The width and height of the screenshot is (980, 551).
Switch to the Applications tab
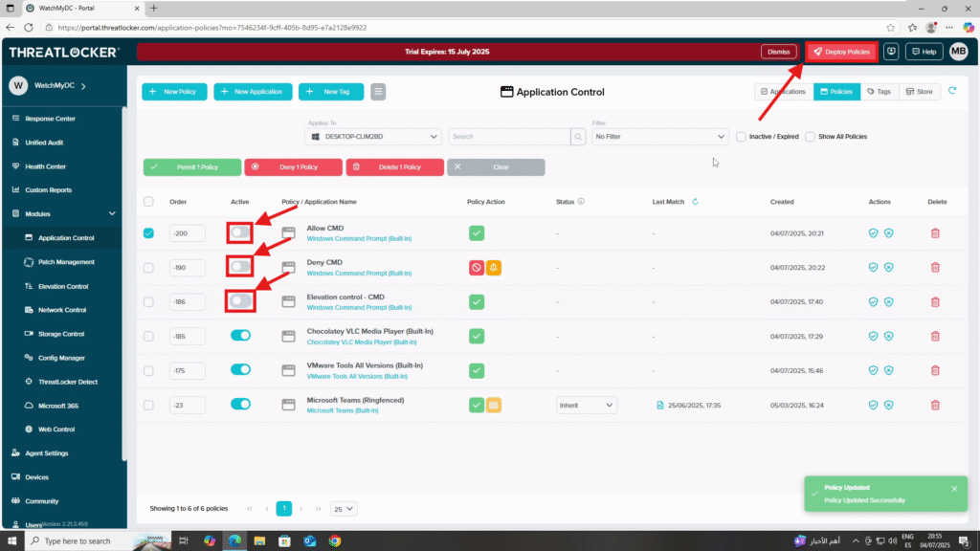(784, 92)
